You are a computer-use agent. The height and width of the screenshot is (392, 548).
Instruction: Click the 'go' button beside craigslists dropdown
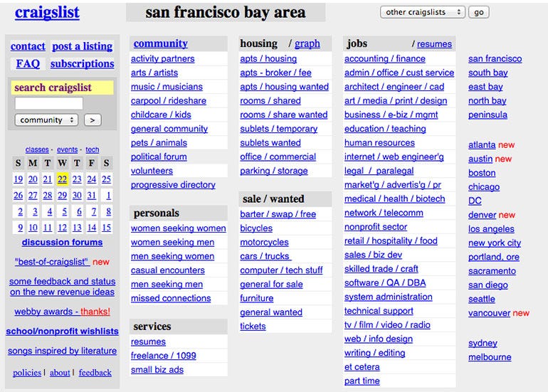[x=478, y=12]
